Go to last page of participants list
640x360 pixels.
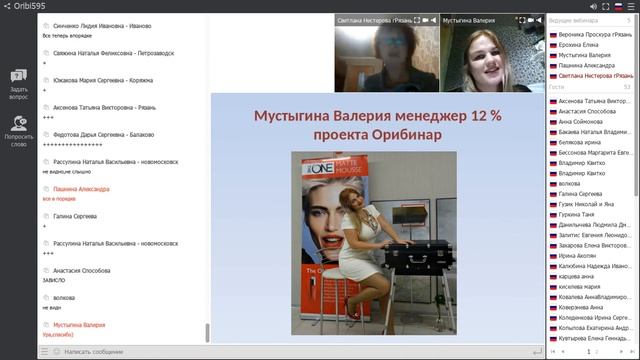(632, 351)
